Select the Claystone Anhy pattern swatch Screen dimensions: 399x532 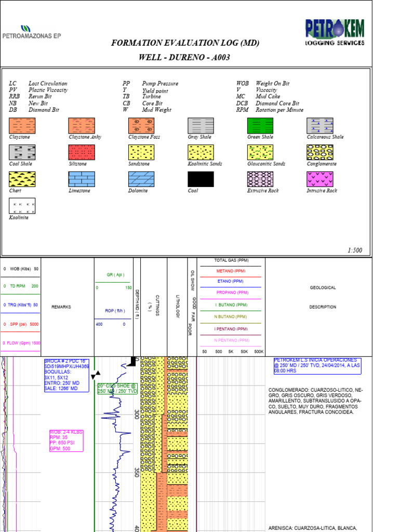(82, 126)
